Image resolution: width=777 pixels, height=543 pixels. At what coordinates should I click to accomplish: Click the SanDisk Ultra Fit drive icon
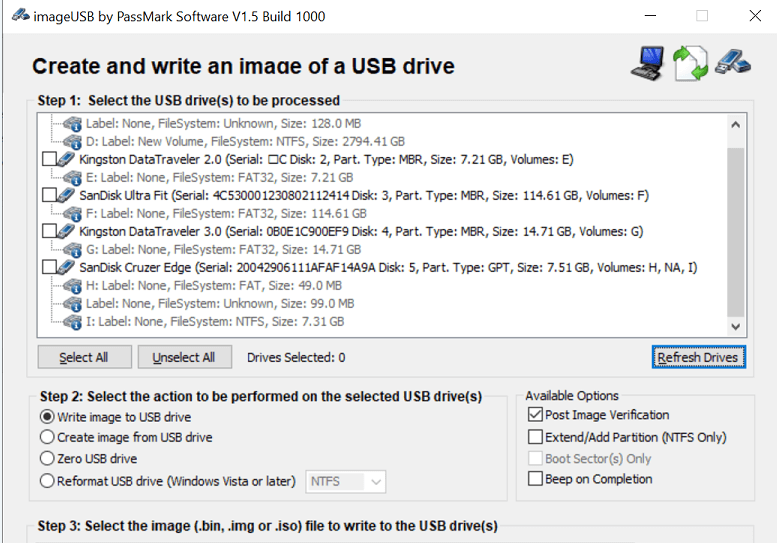tap(67, 196)
